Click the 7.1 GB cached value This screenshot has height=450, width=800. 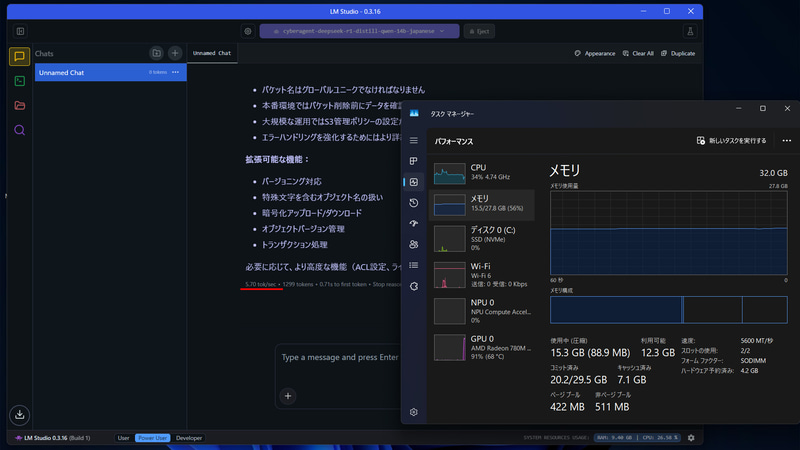pyautogui.click(x=632, y=380)
